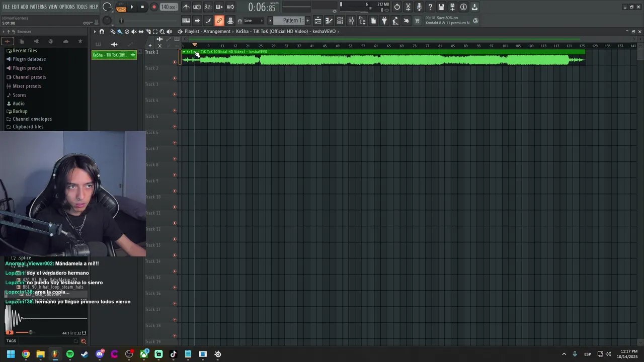Open the Channel rack icon

tap(340, 21)
